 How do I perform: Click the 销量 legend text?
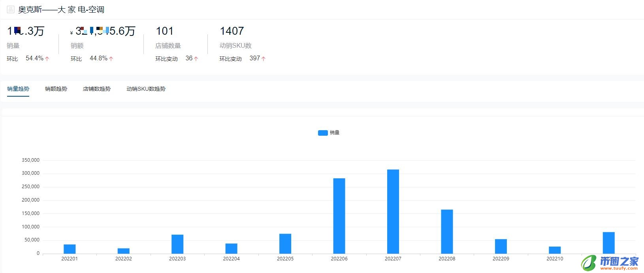pos(335,133)
